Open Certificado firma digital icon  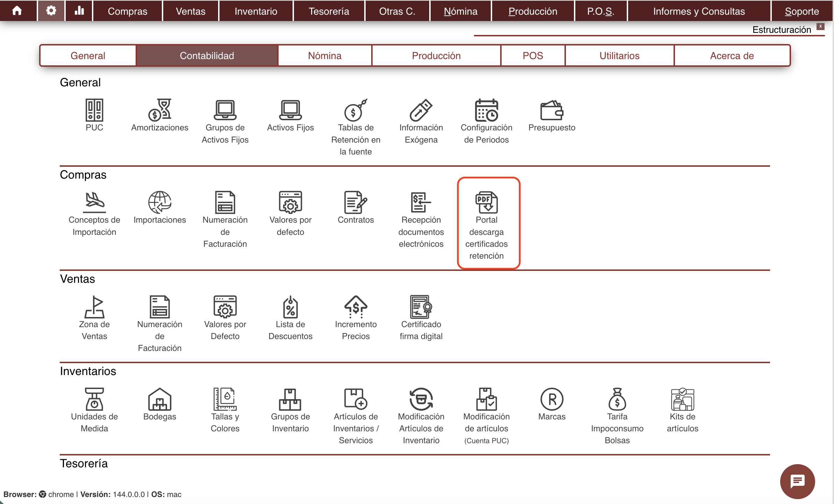(x=421, y=307)
